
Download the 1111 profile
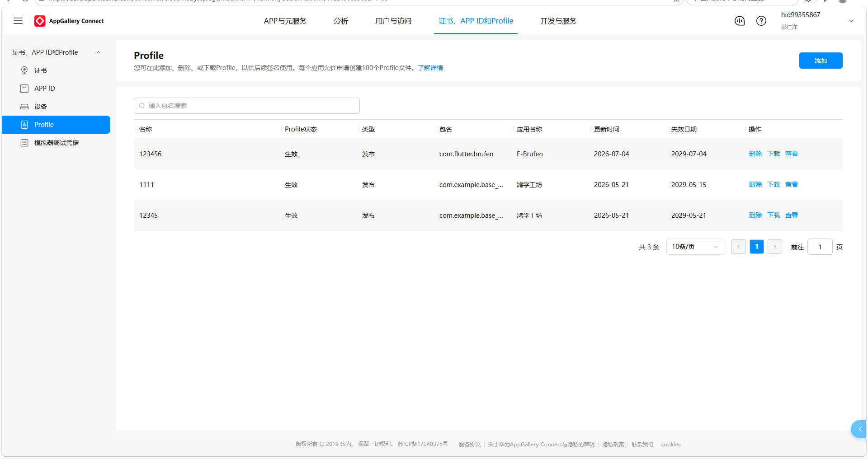(x=774, y=184)
